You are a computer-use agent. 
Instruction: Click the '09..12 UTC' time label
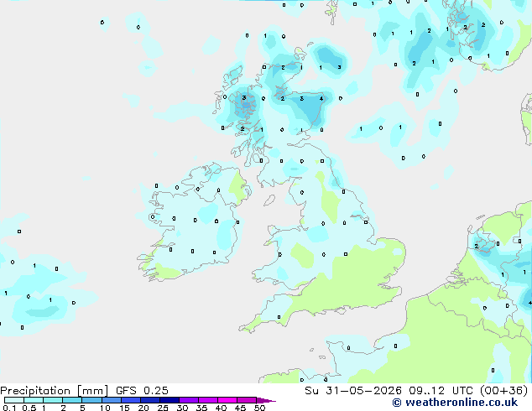(441, 391)
